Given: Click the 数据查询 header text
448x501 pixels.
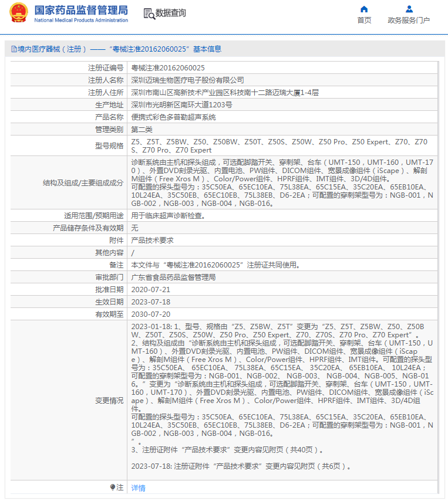Looking at the screenshot, I should (171, 13).
